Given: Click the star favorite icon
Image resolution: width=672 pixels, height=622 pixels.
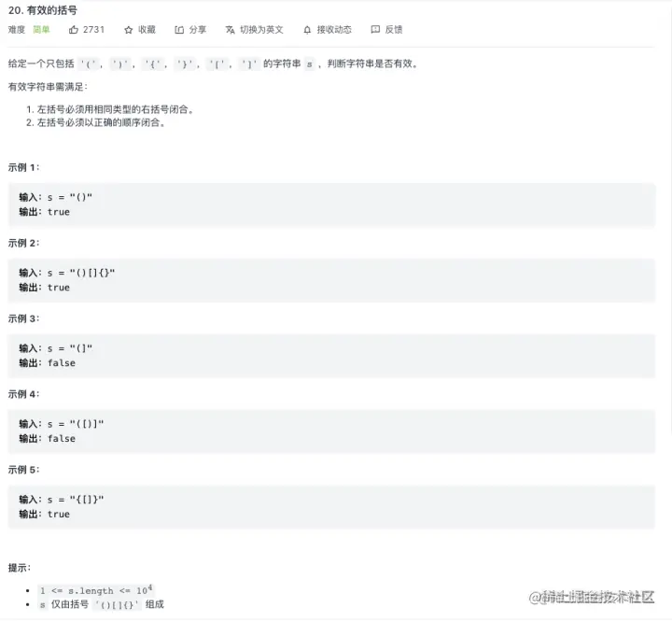Looking at the screenshot, I should click(128, 30).
